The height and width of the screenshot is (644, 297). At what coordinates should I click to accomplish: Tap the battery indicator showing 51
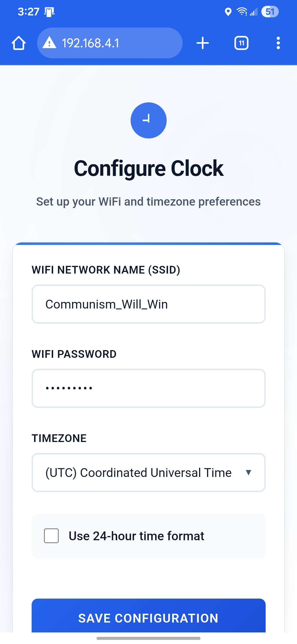[x=270, y=12]
